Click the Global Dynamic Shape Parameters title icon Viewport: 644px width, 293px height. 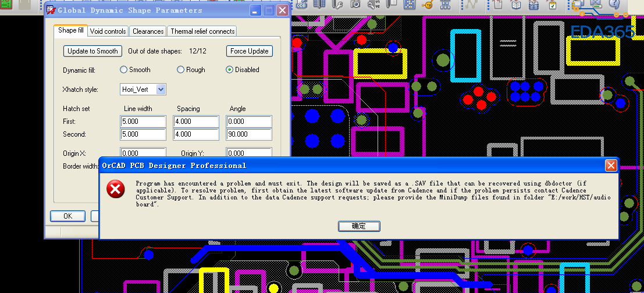[x=51, y=10]
